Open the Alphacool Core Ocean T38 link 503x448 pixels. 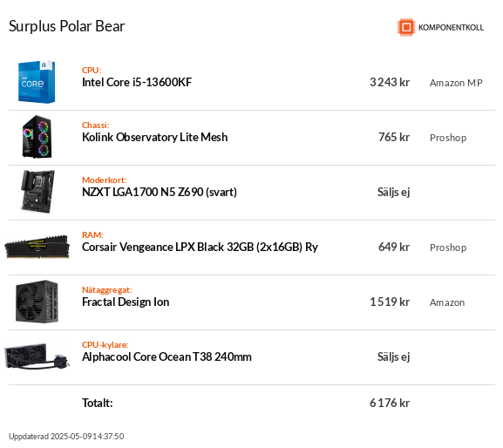(x=167, y=357)
